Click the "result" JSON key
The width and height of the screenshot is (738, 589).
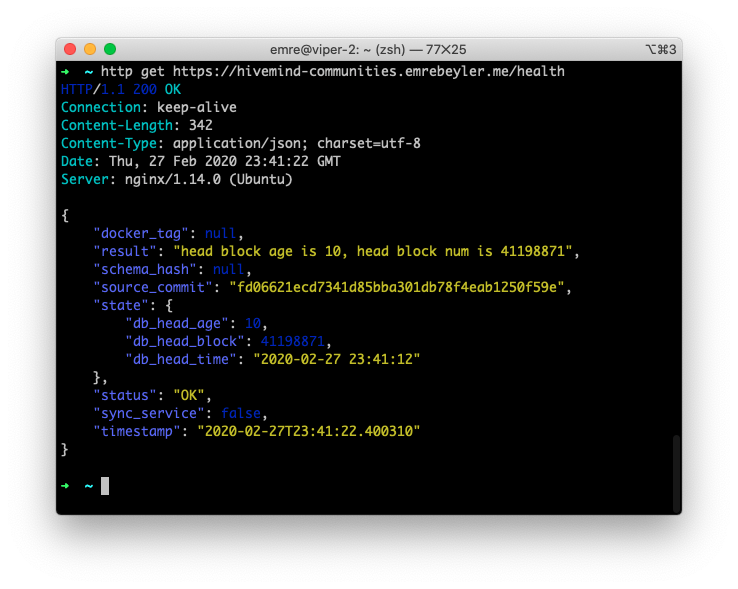click(125, 251)
